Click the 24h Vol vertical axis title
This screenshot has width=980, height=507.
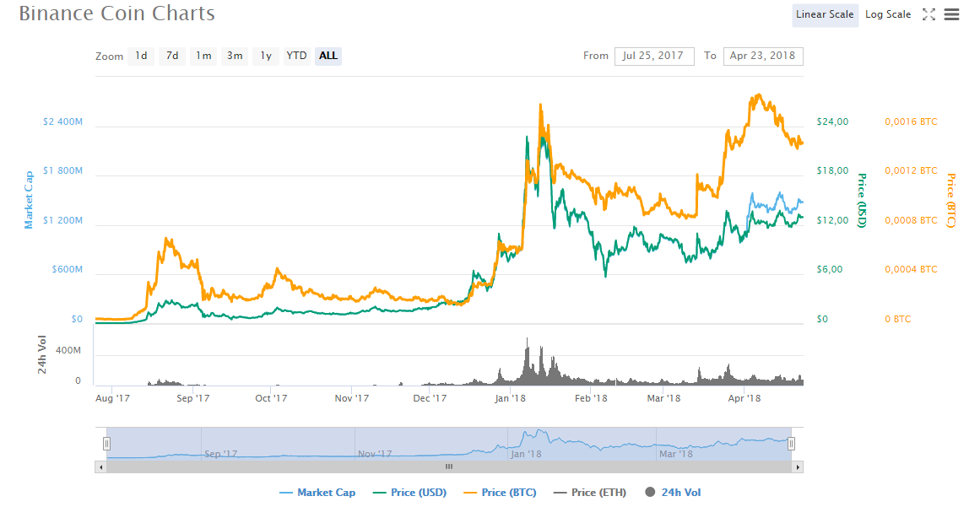coord(42,355)
